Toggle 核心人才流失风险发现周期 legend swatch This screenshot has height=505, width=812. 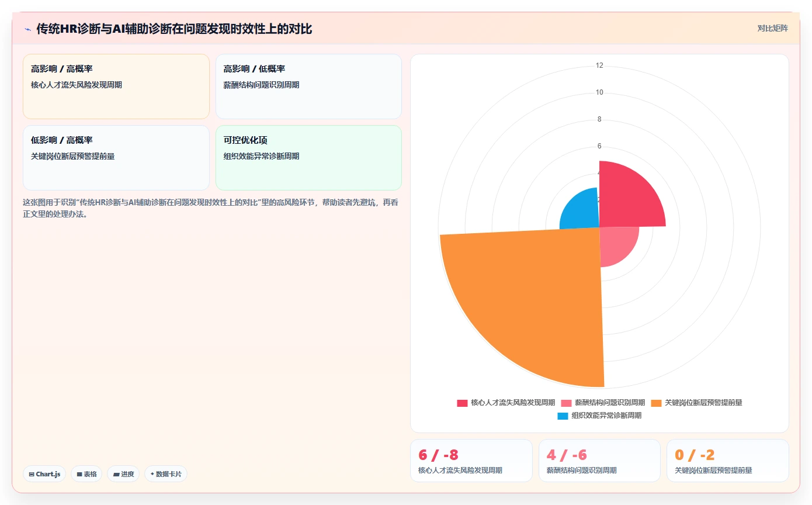click(462, 403)
